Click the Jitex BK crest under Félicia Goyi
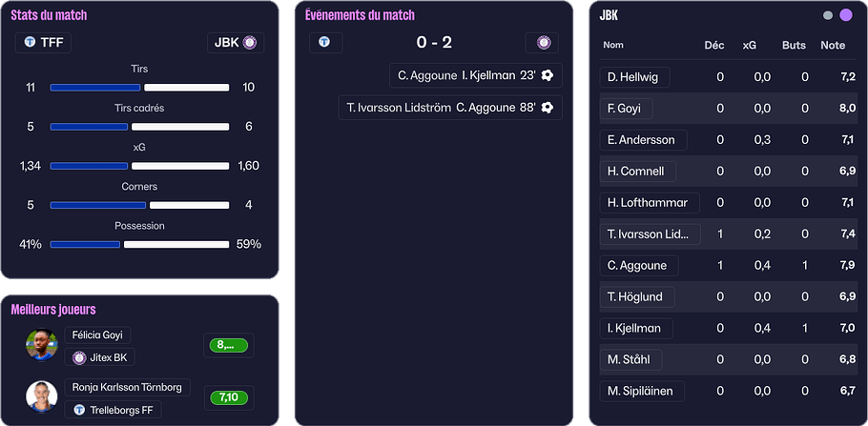 tap(79, 357)
